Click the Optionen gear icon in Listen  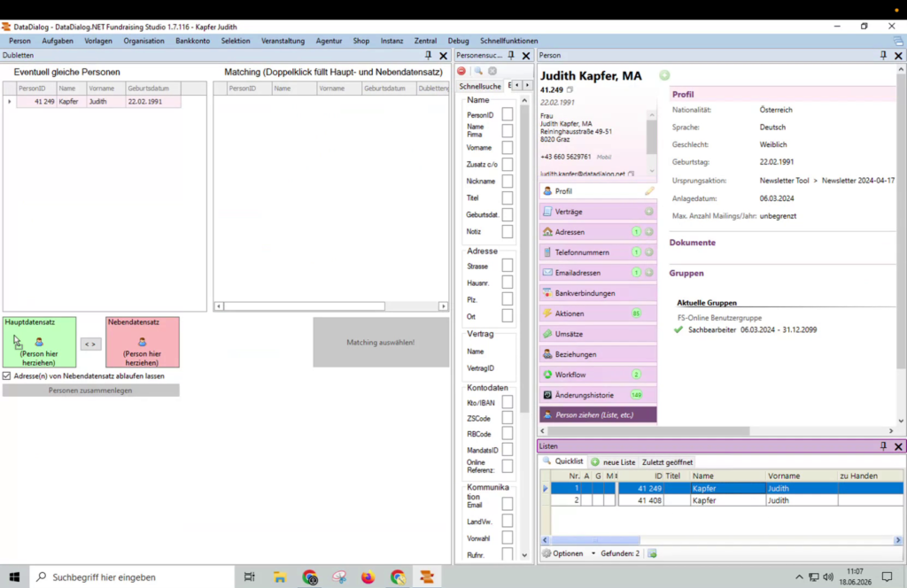point(547,553)
